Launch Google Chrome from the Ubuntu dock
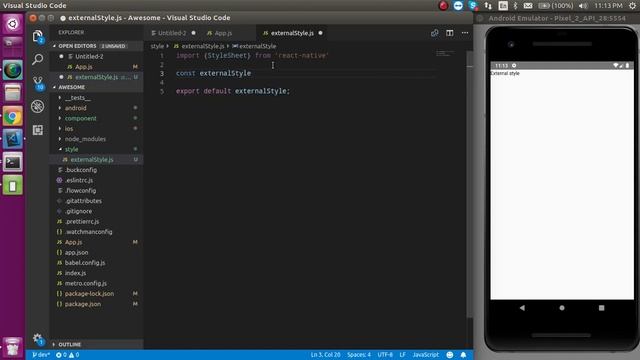This screenshot has height=360, width=640. pos(13,117)
